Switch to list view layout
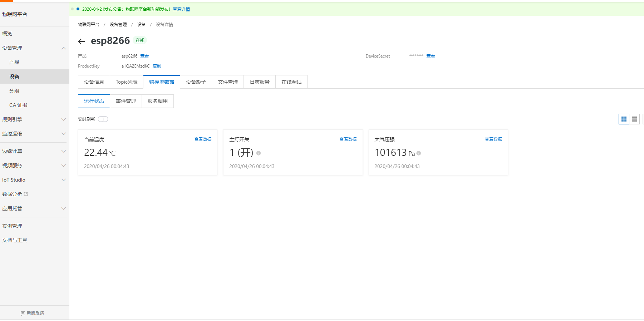 [634, 119]
